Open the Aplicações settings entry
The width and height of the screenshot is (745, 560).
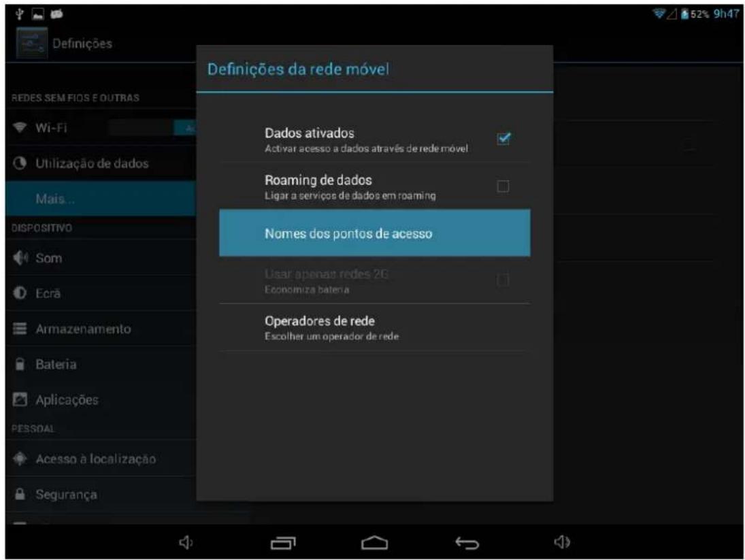[101, 399]
